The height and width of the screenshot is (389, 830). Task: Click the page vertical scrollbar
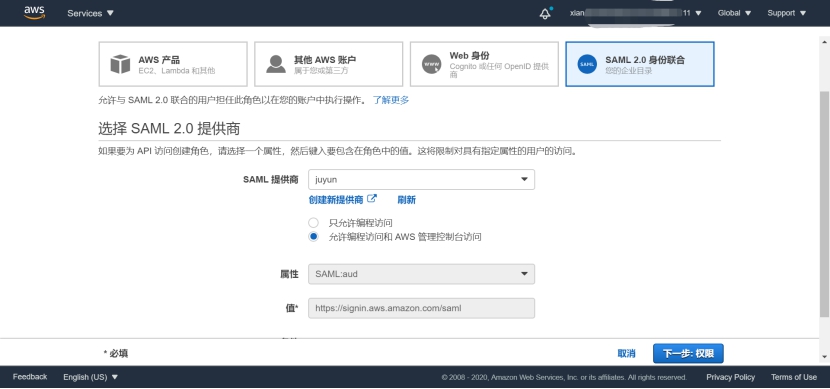click(825, 204)
